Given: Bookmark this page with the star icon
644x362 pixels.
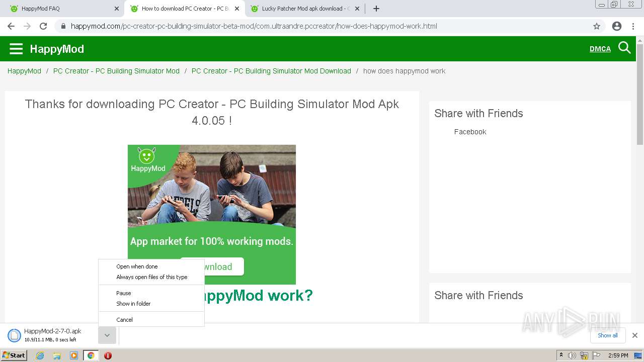Looking at the screenshot, I should [x=597, y=26].
